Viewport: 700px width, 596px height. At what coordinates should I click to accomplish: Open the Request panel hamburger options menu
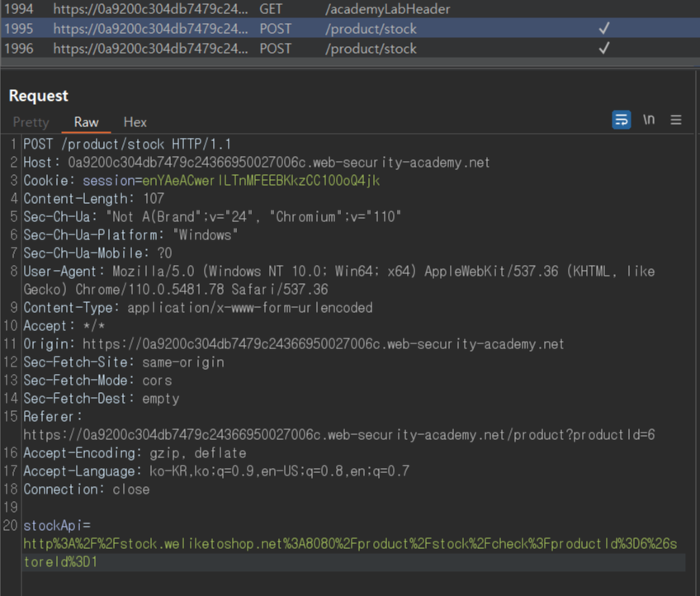[676, 120]
